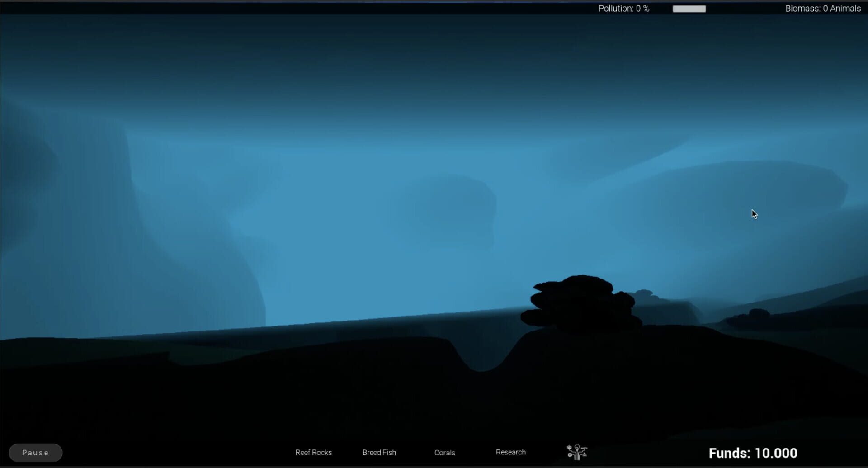The width and height of the screenshot is (868, 468).
Task: Click the Biomass: 0 Animals counter
Action: pos(823,8)
